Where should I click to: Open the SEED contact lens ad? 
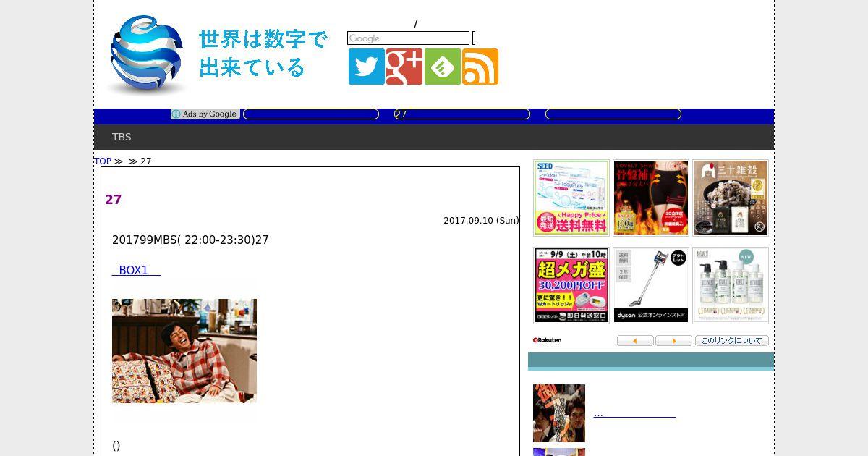[x=571, y=198]
